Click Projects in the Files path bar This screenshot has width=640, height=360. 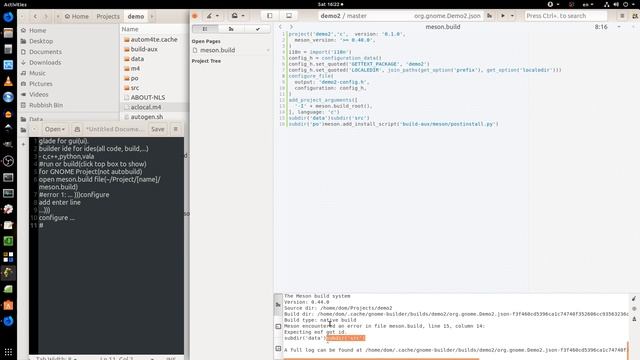pyautogui.click(x=108, y=16)
